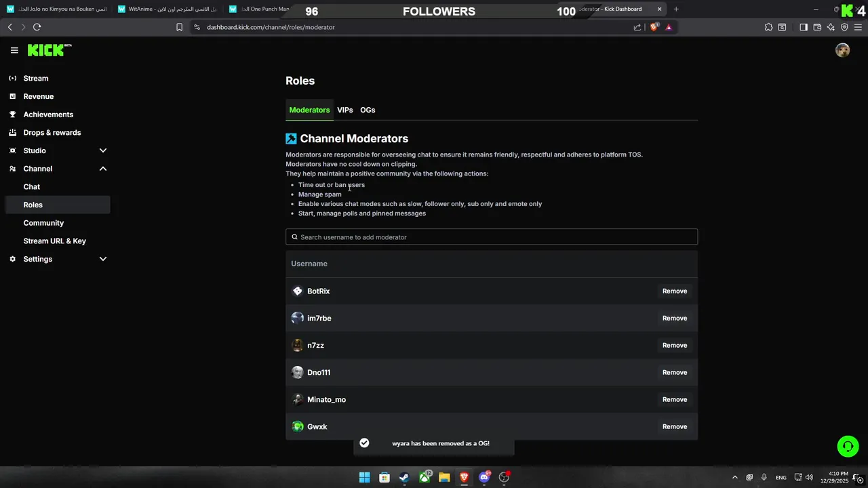Open Steam from the taskbar
868x488 pixels.
pos(404,477)
